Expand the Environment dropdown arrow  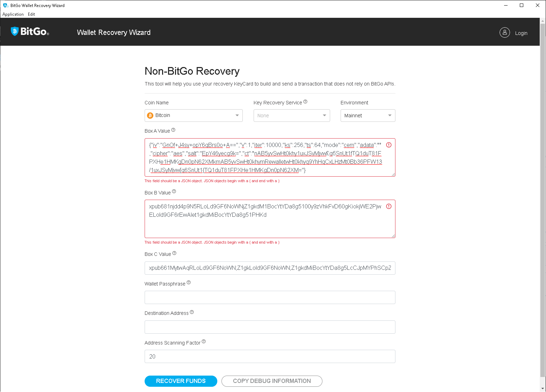click(390, 115)
